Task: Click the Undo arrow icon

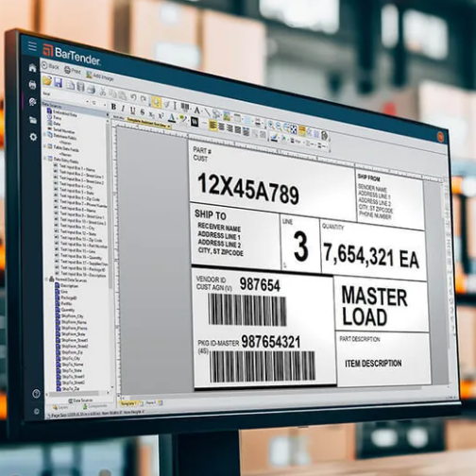Action: coord(133,98)
